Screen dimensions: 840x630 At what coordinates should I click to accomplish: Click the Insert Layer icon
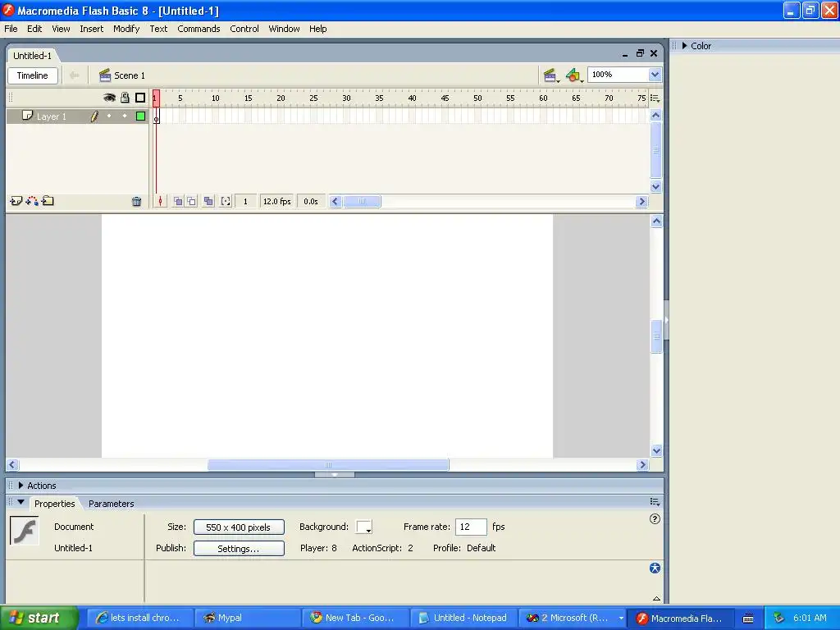(x=16, y=201)
